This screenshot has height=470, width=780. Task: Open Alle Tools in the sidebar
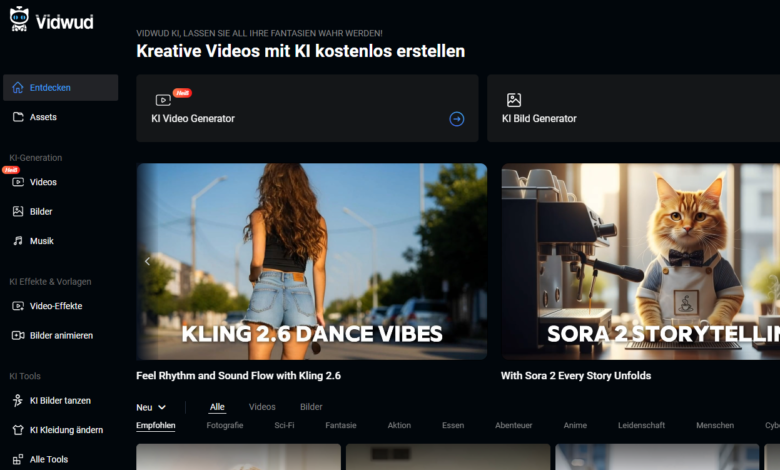coord(50,459)
